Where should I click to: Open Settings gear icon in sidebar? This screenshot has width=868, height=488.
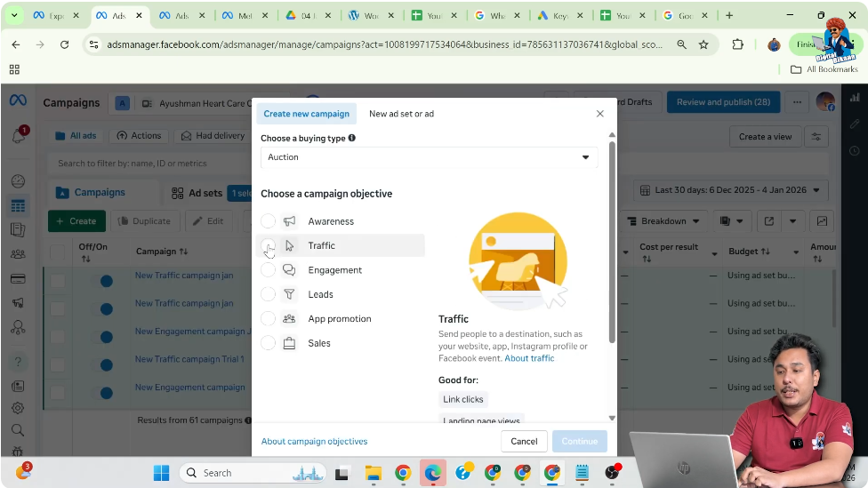[x=18, y=408]
